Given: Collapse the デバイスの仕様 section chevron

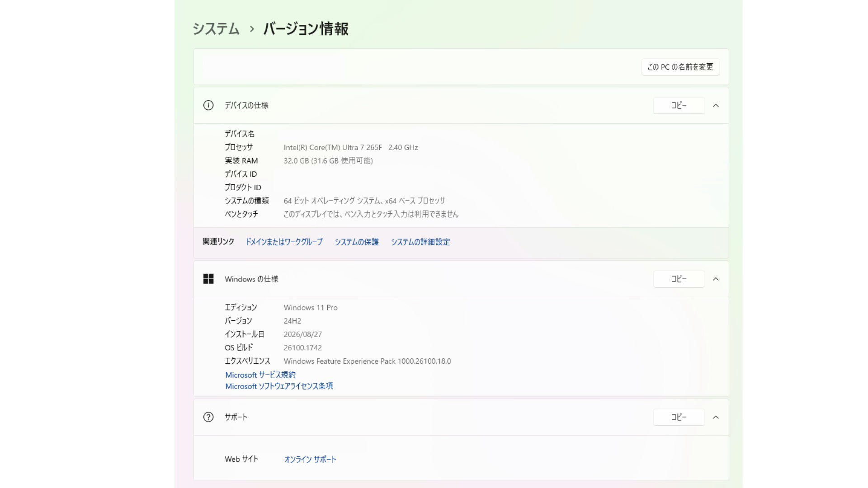Looking at the screenshot, I should (x=716, y=105).
